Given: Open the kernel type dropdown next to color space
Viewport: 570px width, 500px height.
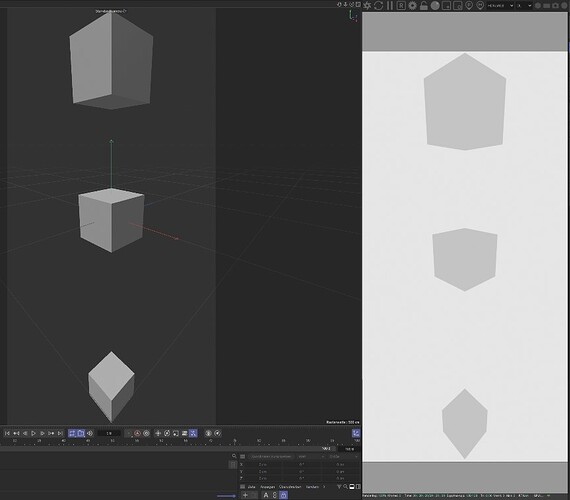Looking at the screenshot, I should (x=524, y=5).
